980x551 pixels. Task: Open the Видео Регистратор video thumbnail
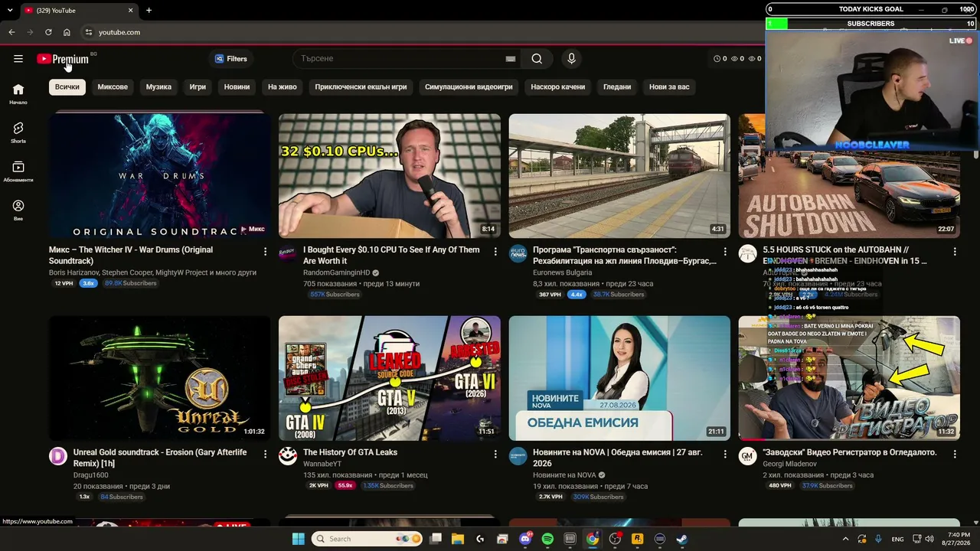pyautogui.click(x=849, y=378)
